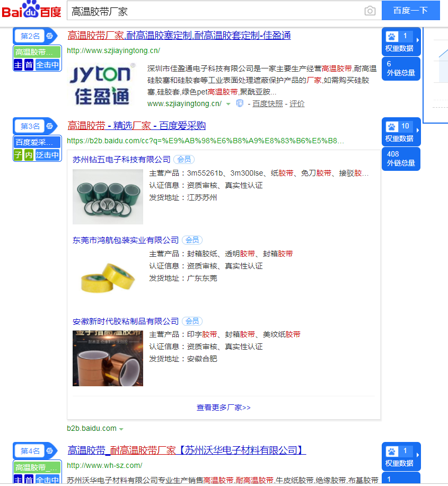Click the Baidu logo
This screenshot has width=448, height=486.
pos(32,10)
